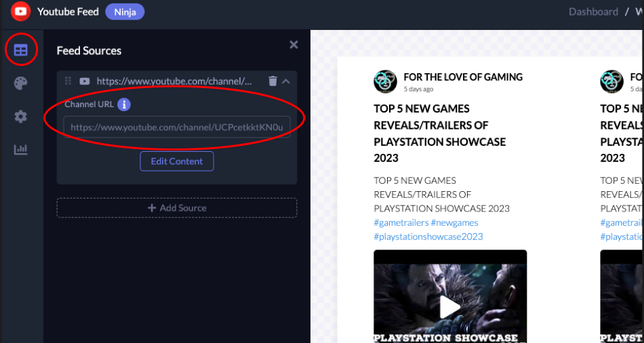Screen dimensions: 644x343
Task: Go to Dashboard breadcrumb
Action: pos(593,12)
